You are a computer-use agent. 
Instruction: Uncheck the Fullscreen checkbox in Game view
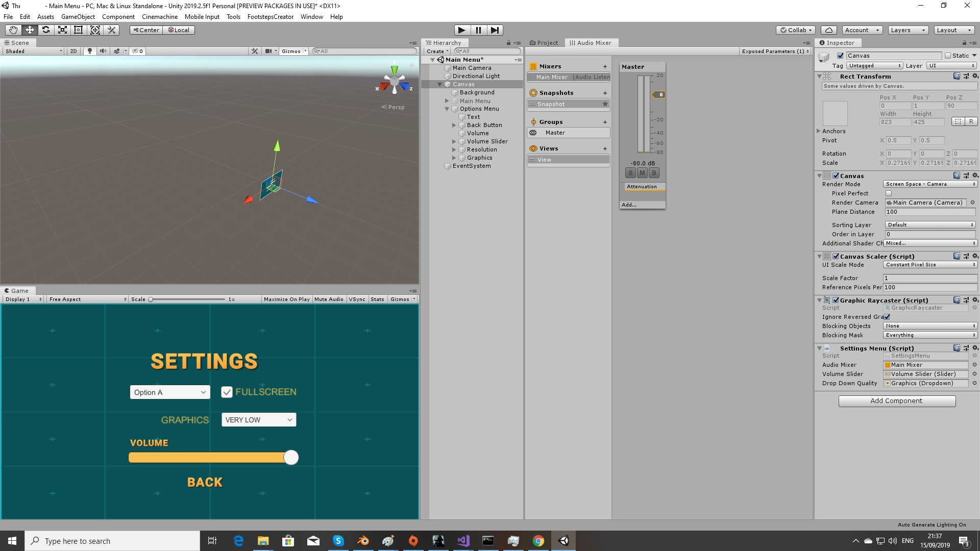(227, 392)
